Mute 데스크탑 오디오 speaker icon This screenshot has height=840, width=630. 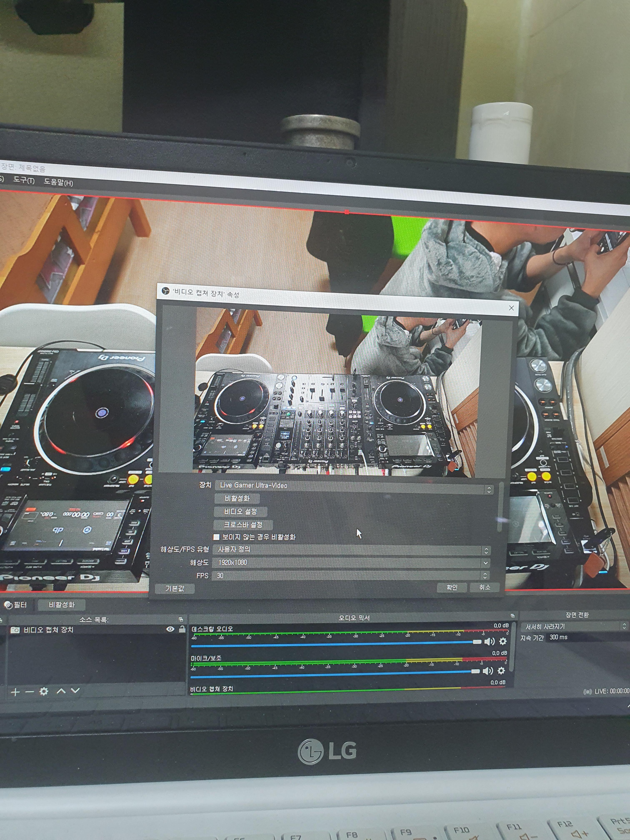tap(490, 641)
